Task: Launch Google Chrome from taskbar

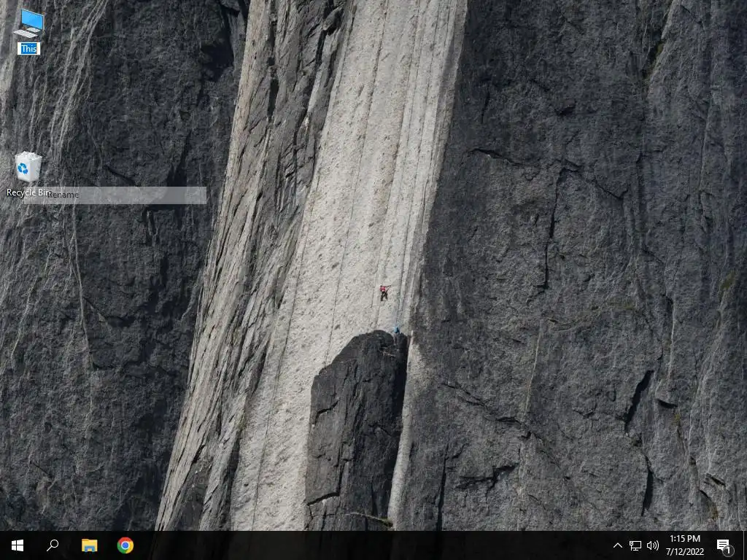Action: (x=125, y=545)
